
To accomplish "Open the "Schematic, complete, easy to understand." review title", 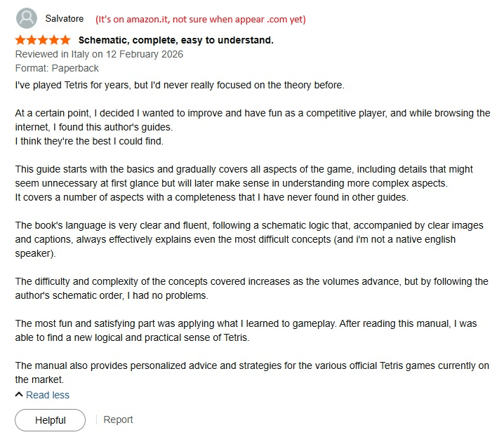I will point(175,40).
